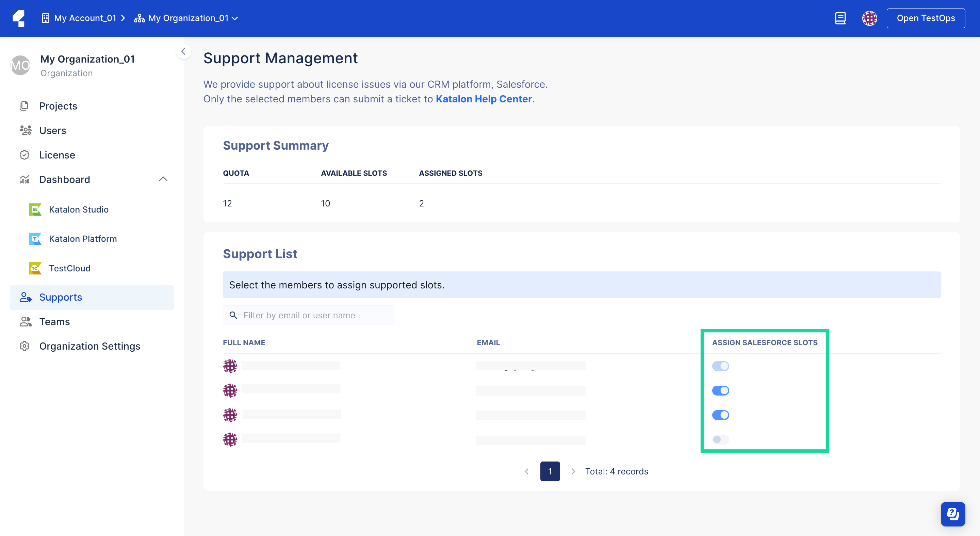Click the building icon beside My Account_01
980x536 pixels.
[45, 18]
